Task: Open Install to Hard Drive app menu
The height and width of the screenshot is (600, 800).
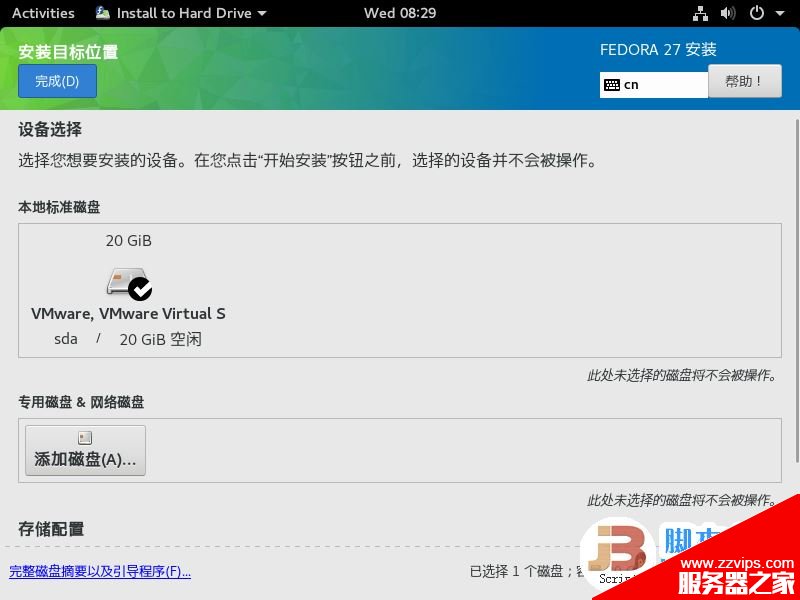Action: (x=181, y=13)
